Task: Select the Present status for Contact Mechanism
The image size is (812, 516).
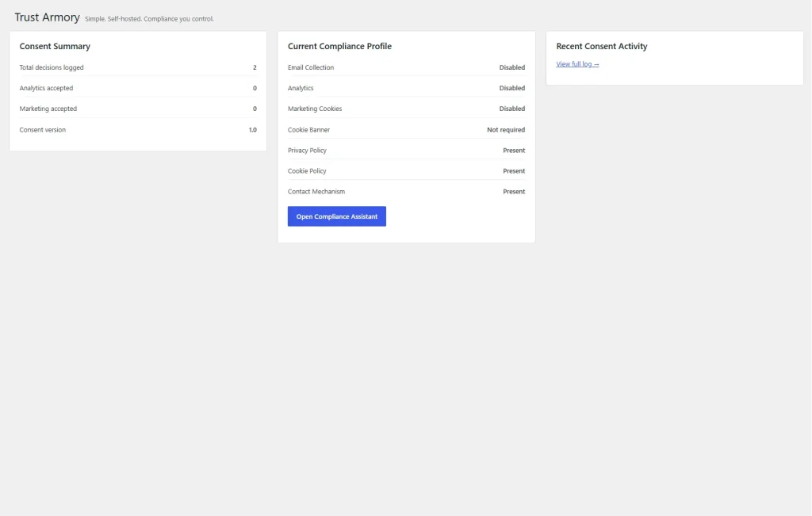Action: click(x=514, y=192)
